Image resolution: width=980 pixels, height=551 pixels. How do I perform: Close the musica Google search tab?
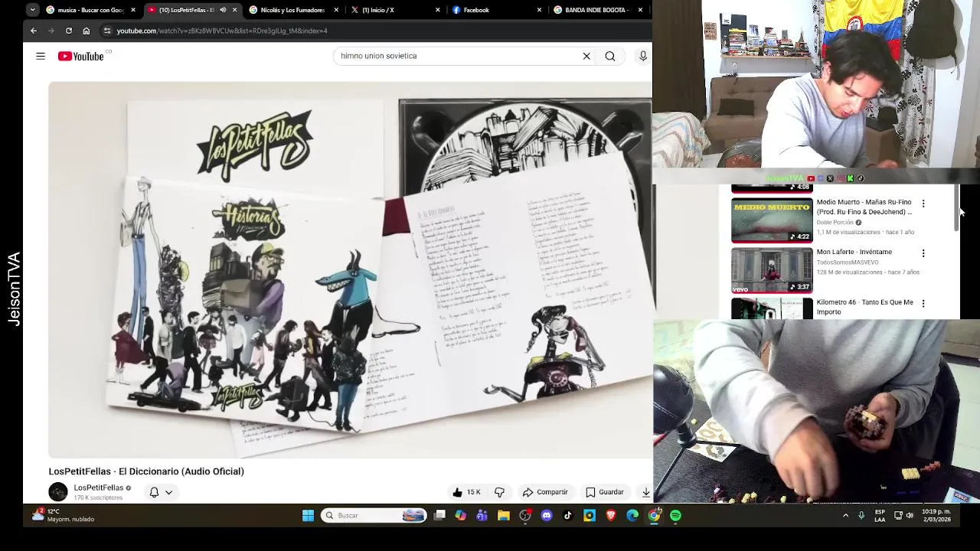(x=133, y=10)
